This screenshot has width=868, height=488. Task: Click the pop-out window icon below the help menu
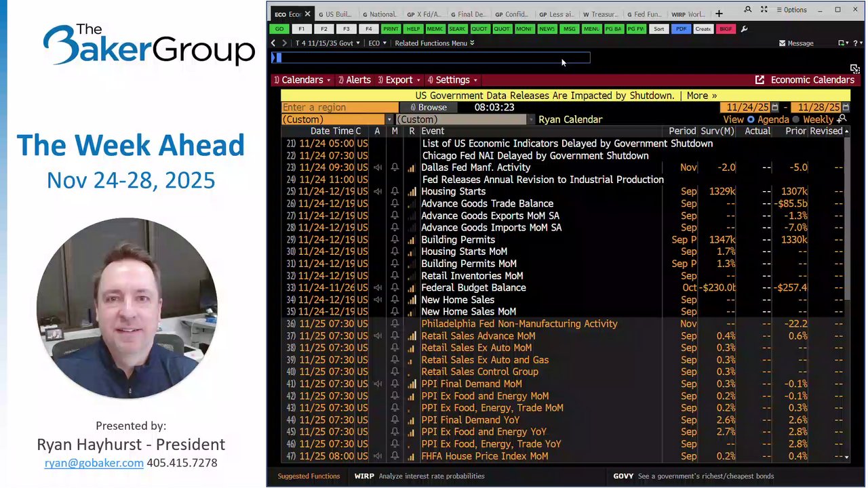coord(854,68)
